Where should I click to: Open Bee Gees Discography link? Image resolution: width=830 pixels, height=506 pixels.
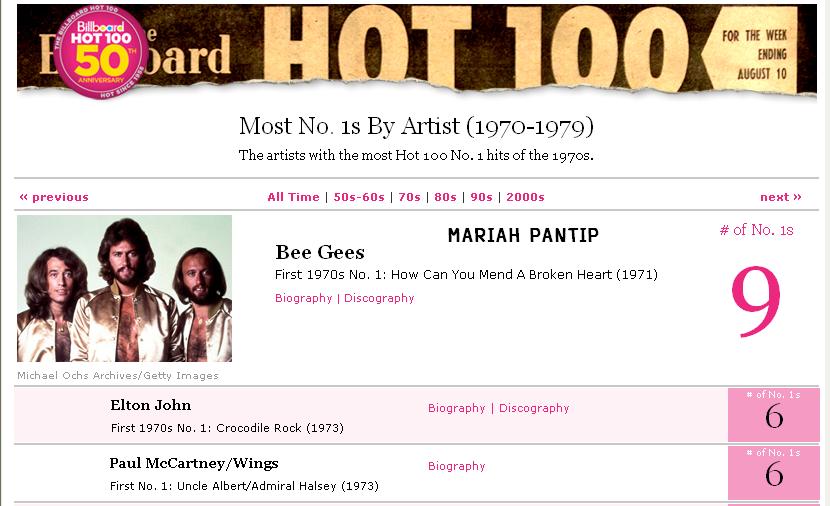coord(379,298)
